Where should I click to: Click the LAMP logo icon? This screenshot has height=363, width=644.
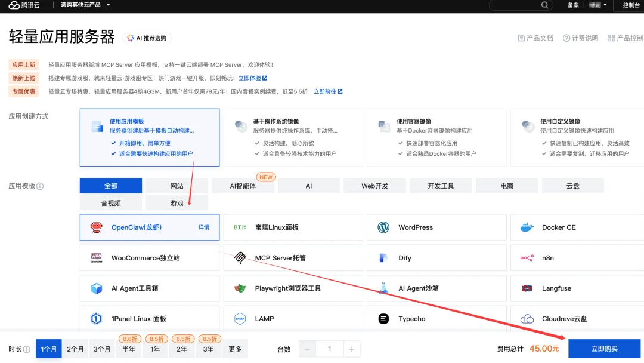point(240,319)
